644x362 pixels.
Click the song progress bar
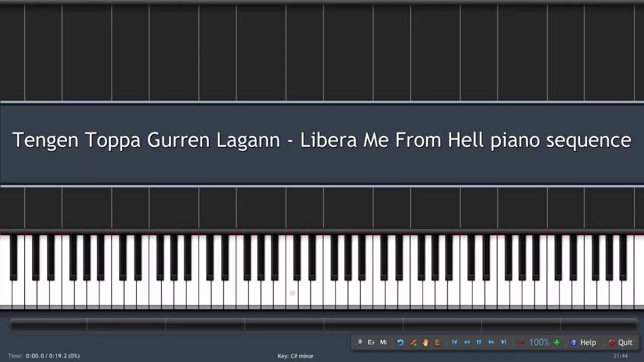pyautogui.click(x=324, y=324)
